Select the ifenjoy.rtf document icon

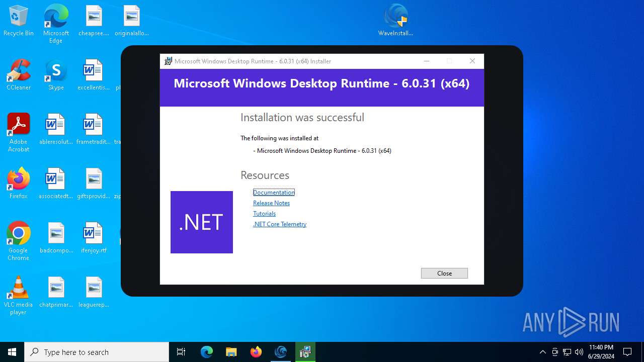94,238
